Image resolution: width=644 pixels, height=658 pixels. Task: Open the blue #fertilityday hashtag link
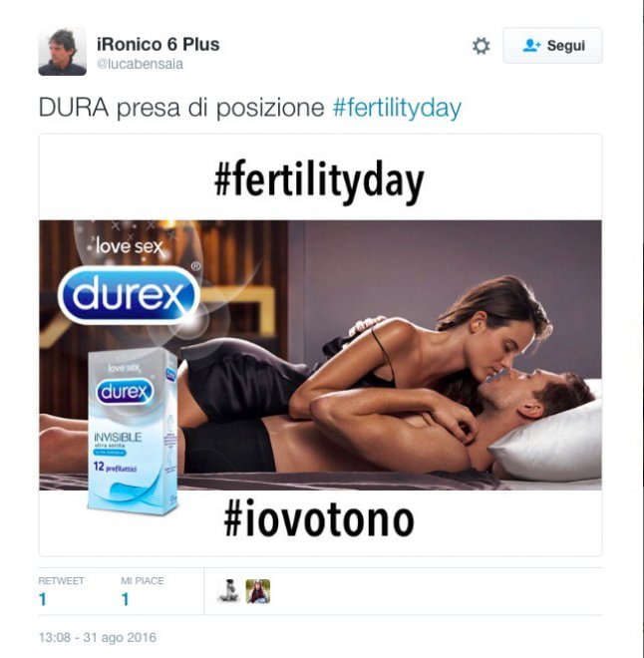point(397,108)
